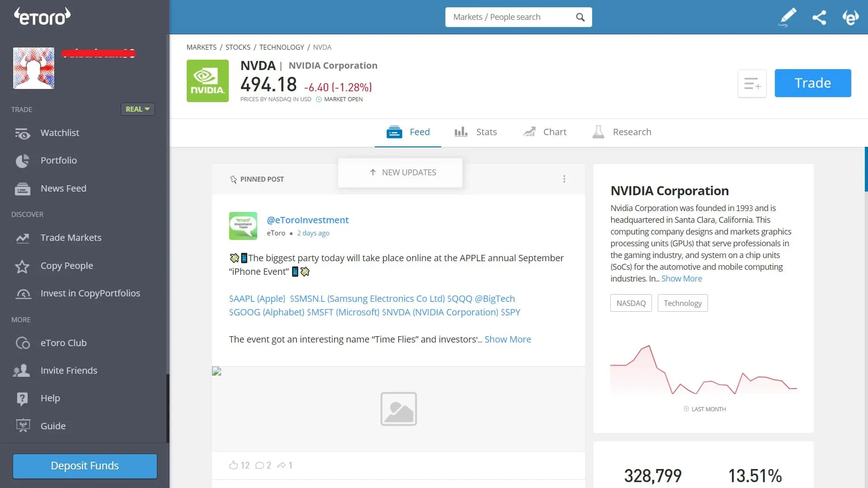This screenshot has height=488, width=868.
Task: Switch to the Research tab
Action: pyautogui.click(x=622, y=132)
